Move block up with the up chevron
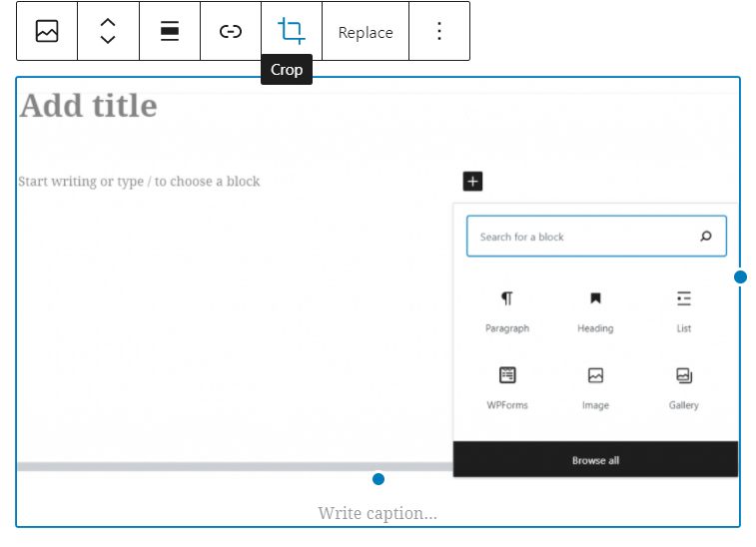 108,23
